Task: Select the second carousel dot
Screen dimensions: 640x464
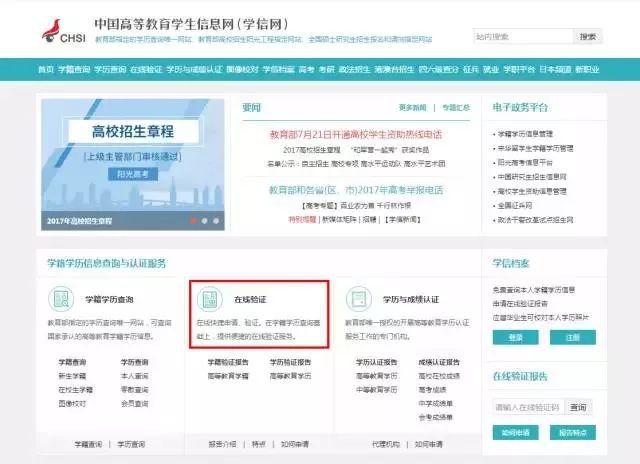Action: pos(204,221)
